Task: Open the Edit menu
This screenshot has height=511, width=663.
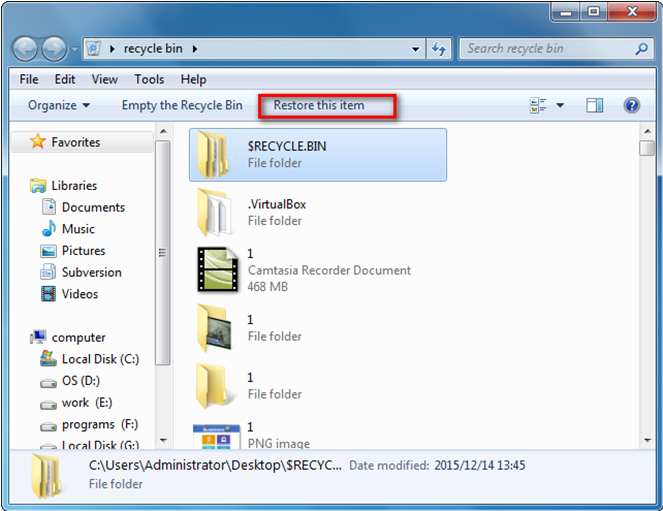Action: [65, 79]
